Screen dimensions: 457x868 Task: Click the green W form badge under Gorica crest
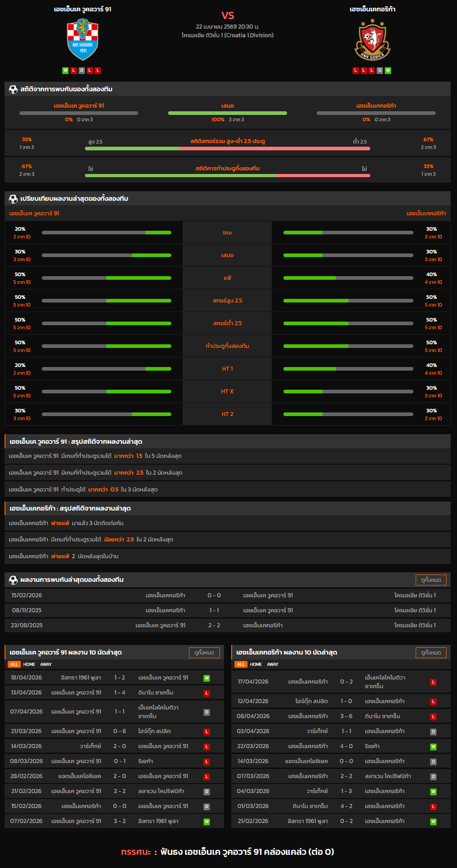click(x=388, y=70)
